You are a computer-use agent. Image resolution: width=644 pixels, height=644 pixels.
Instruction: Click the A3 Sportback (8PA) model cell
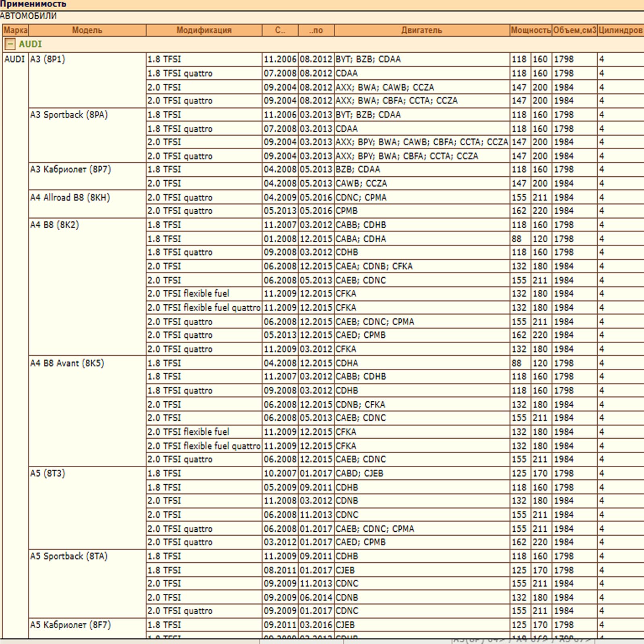coord(69,115)
